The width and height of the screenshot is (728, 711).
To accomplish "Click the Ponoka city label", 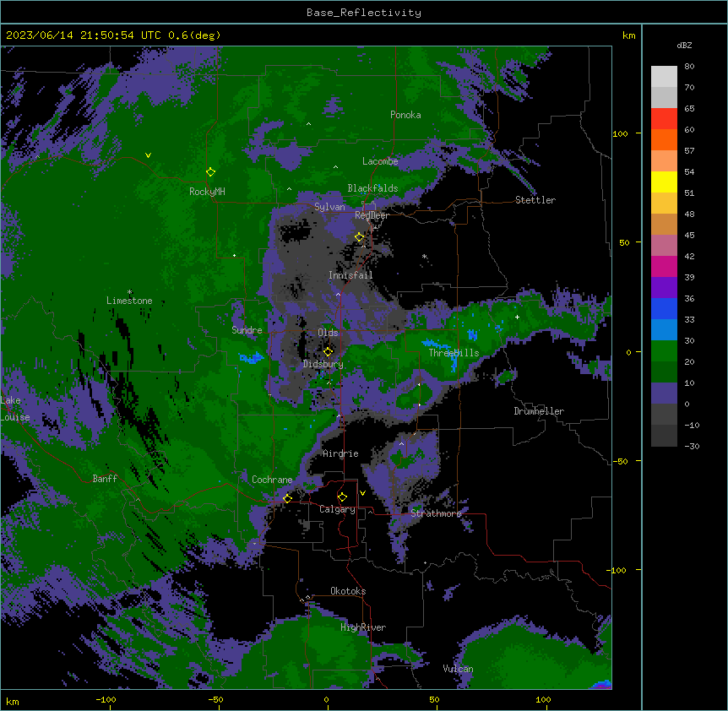I will [x=405, y=115].
